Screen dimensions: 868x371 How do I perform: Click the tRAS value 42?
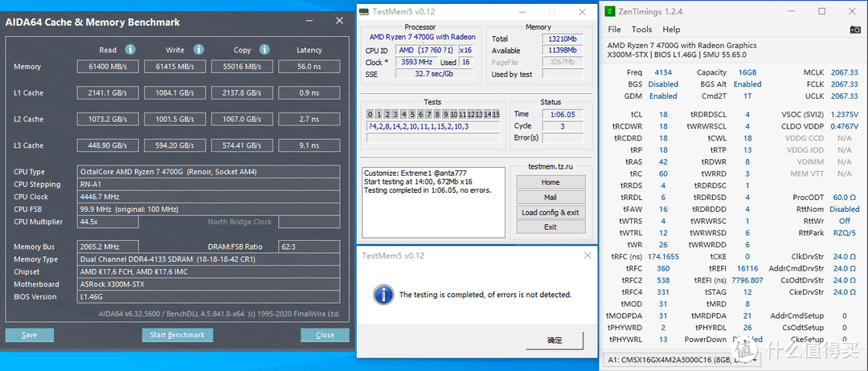(x=662, y=162)
